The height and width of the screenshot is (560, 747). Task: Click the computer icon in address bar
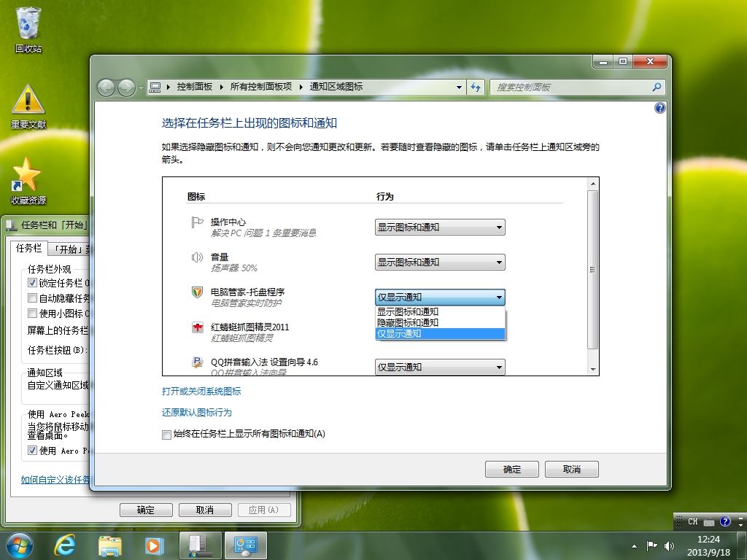(x=155, y=87)
